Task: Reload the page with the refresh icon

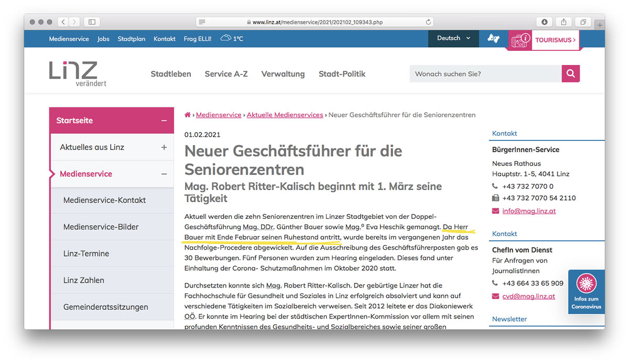Action: point(428,23)
